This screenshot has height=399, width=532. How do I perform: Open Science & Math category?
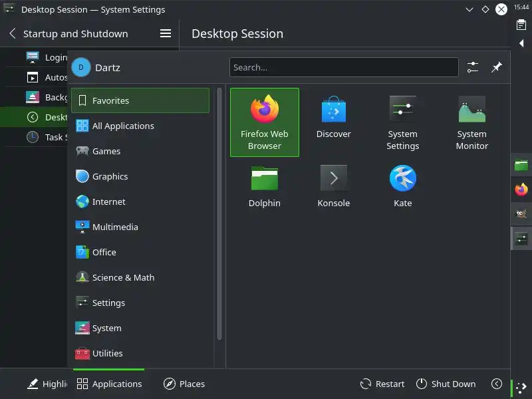[140, 277]
